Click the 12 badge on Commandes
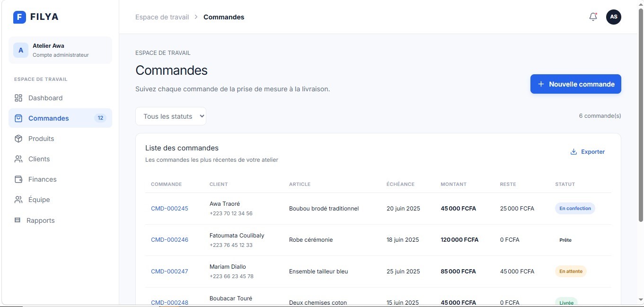The width and height of the screenshot is (644, 307). 100,118
